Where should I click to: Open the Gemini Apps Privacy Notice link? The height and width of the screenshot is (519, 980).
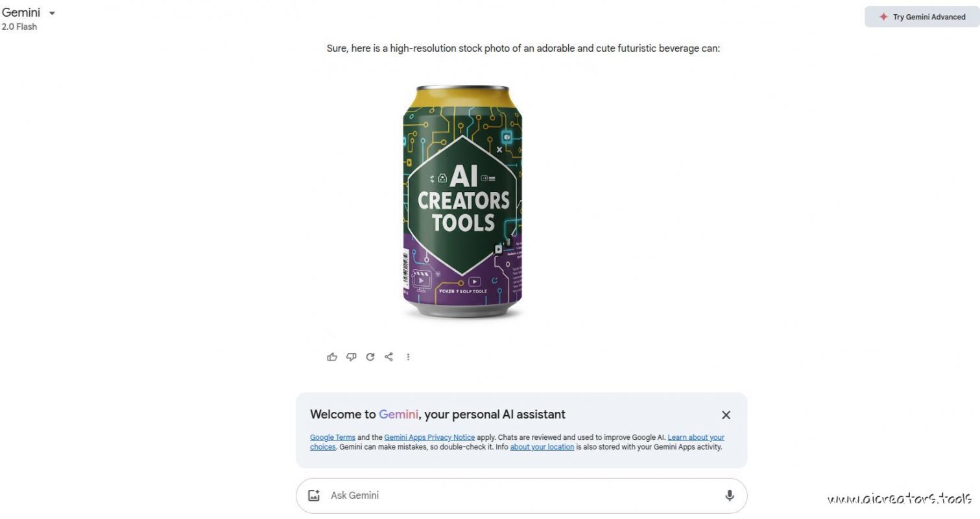pyautogui.click(x=429, y=437)
